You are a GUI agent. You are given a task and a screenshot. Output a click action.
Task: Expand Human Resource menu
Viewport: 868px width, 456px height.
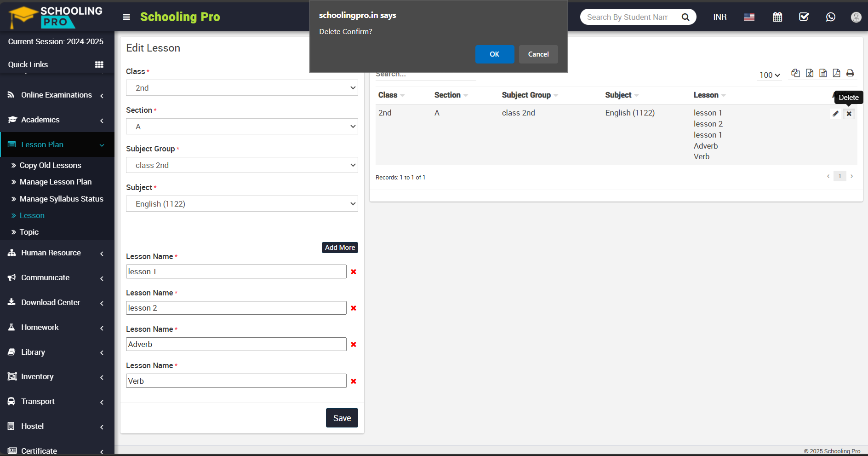pos(57,253)
